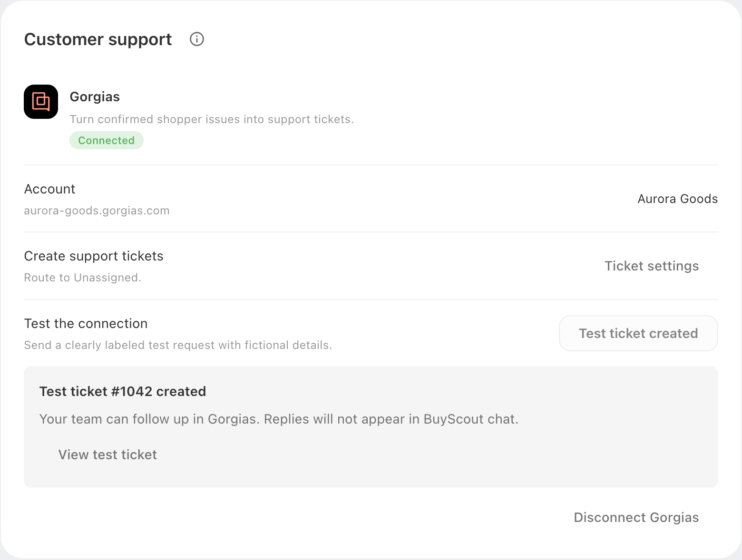Click the Customer support heading
This screenshot has height=560, width=742.
[98, 39]
